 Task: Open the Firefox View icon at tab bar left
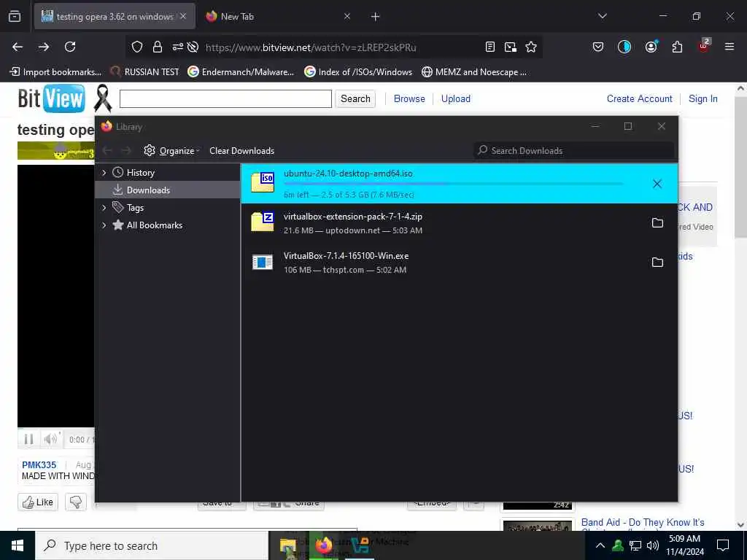(x=15, y=16)
